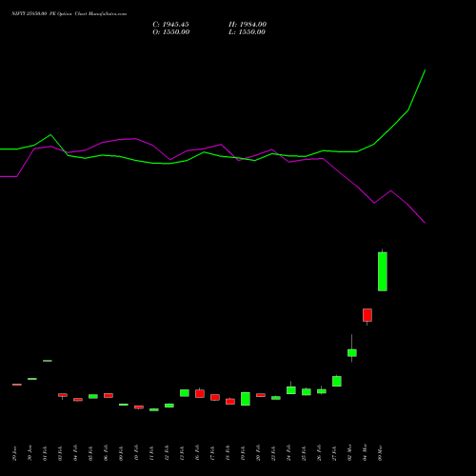Select the red candle above 18 Feb
The image size is (476, 476).
(x=230, y=402)
